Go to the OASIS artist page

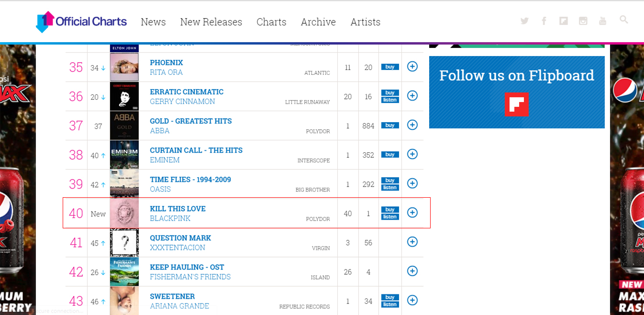pyautogui.click(x=160, y=189)
